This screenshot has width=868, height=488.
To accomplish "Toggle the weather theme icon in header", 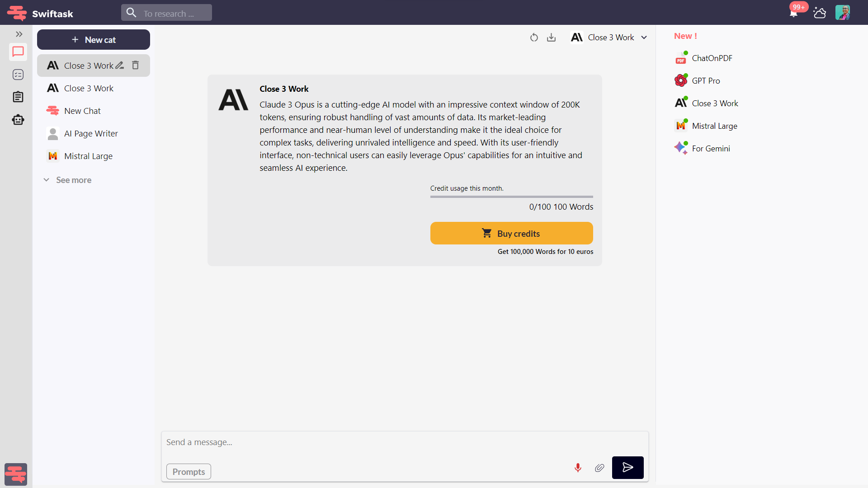I will click(x=820, y=13).
